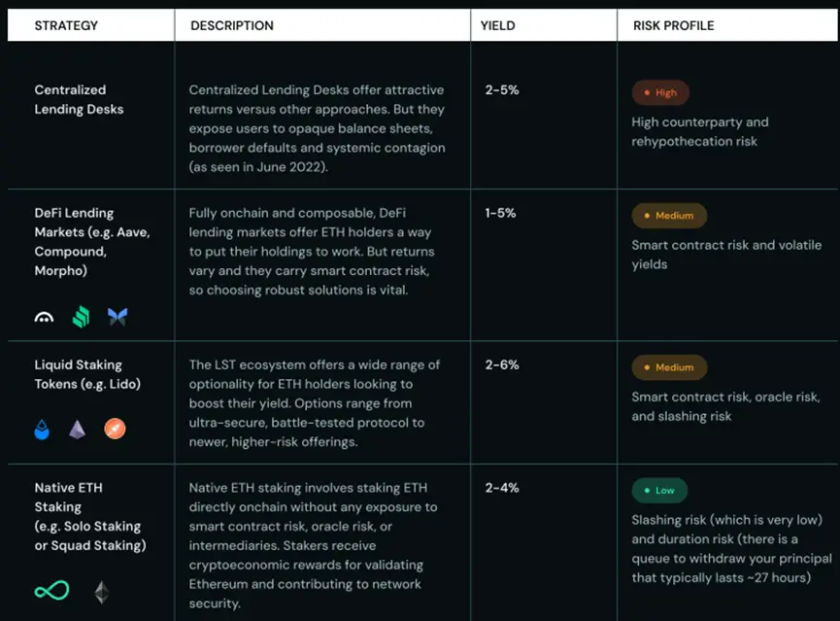Select the DESCRIPTION column header
The image size is (840, 621).
click(x=232, y=25)
